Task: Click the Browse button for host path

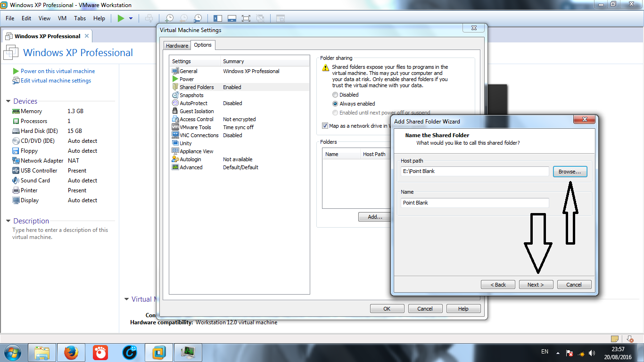Action: point(570,172)
